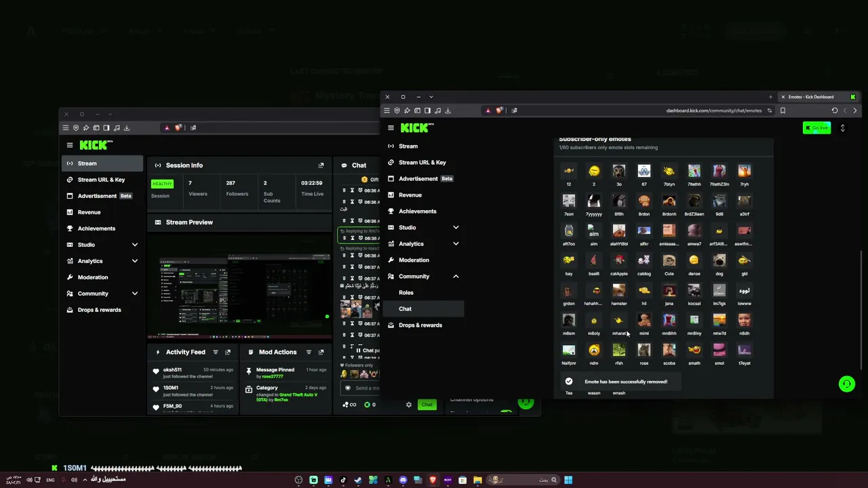868x488 pixels.
Task: Expand Analytics section in back window sidebar
Action: pos(134,261)
